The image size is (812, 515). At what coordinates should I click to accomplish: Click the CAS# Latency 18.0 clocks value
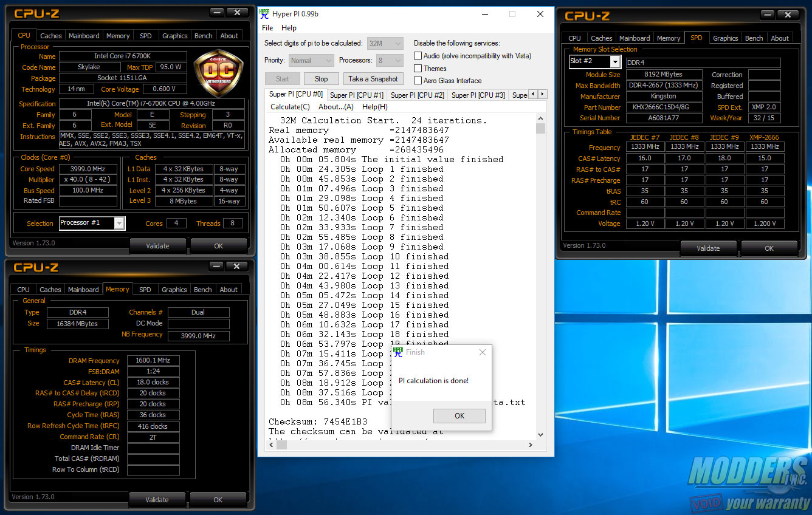point(153,383)
